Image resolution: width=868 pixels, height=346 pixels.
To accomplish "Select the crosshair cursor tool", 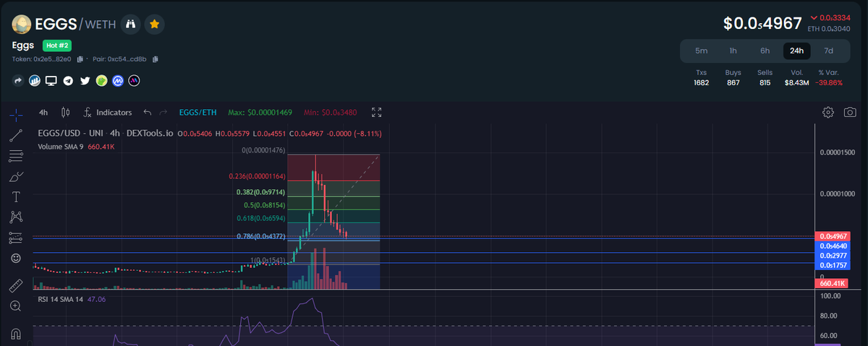I will [16, 114].
